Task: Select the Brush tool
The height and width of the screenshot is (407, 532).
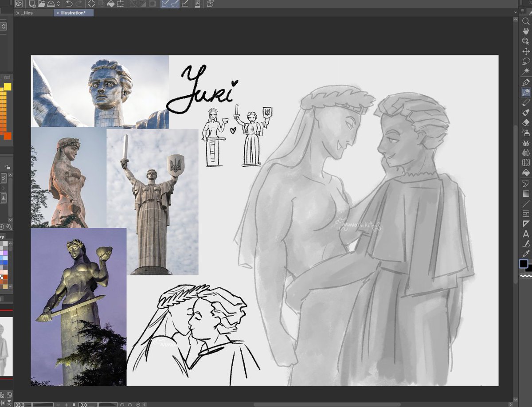Action: tap(526, 102)
